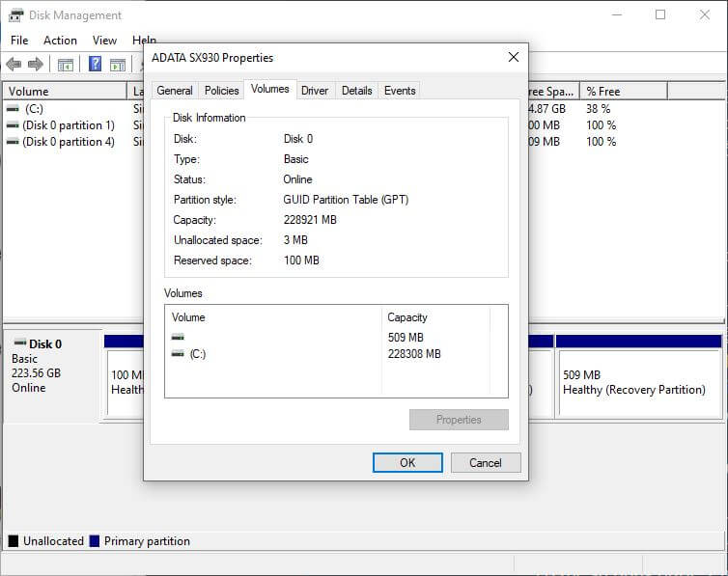The height and width of the screenshot is (576, 728).
Task: Click the Show/Hide Action Pane toolbar icon
Action: 118,65
